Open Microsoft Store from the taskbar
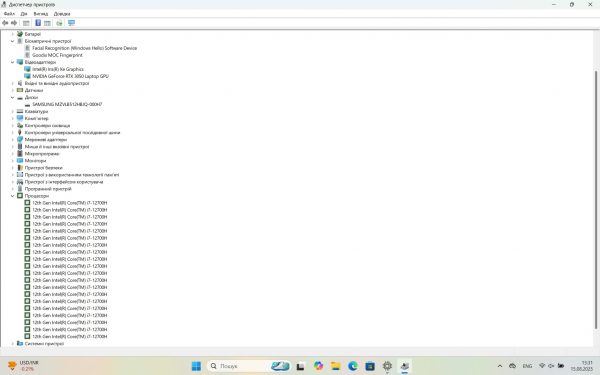 tap(370, 366)
